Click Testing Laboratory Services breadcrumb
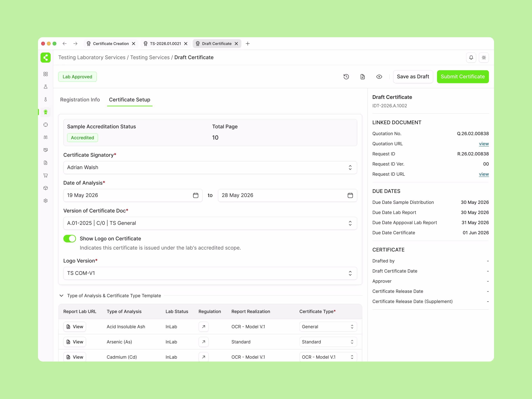Screen dimensions: 532x399 (92, 57)
